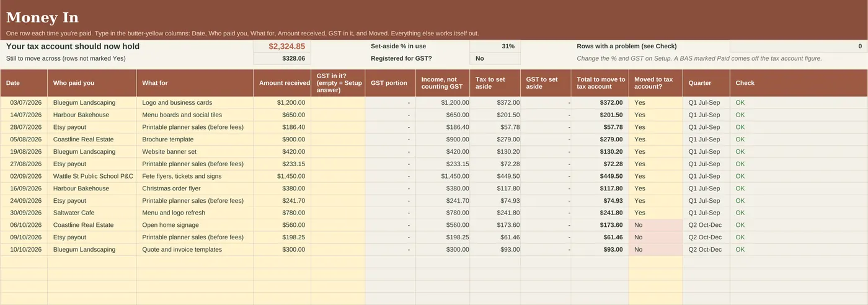Select the 'Q1 Jul-Sep' cell in the 30/09/2026 row
The width and height of the screenshot is (868, 305).
pyautogui.click(x=706, y=213)
